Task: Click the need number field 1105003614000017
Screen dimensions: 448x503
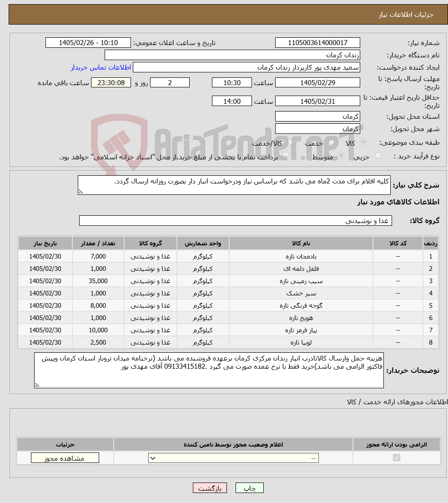Action: tap(317, 43)
